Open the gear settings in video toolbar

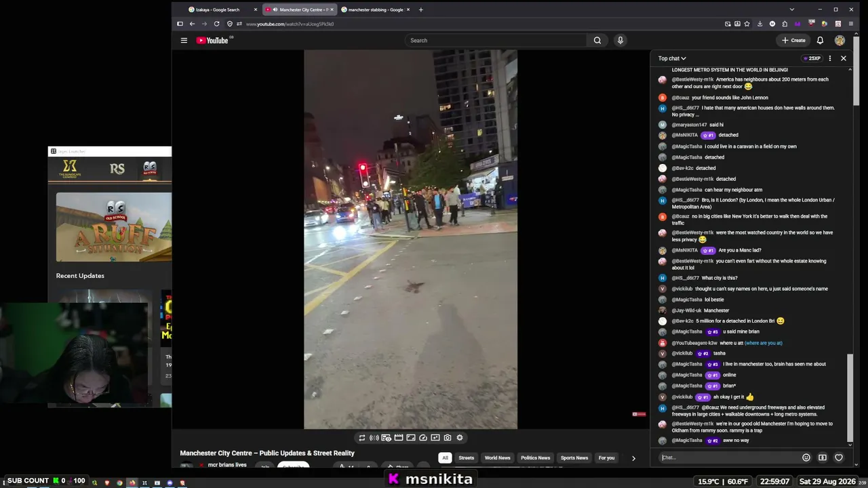tap(460, 438)
